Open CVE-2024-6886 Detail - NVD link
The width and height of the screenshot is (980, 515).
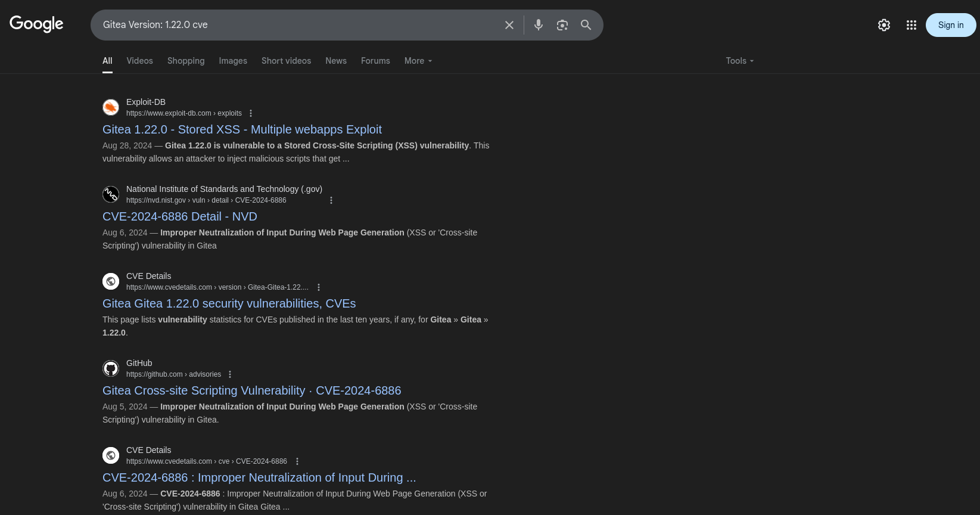tap(180, 216)
